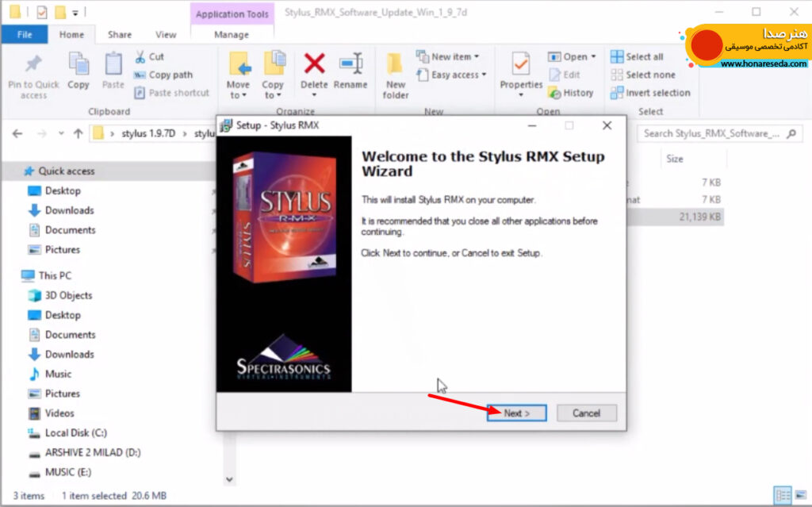Image resolution: width=812 pixels, height=507 pixels.
Task: Open Documents under Quick access
Action: click(x=70, y=230)
